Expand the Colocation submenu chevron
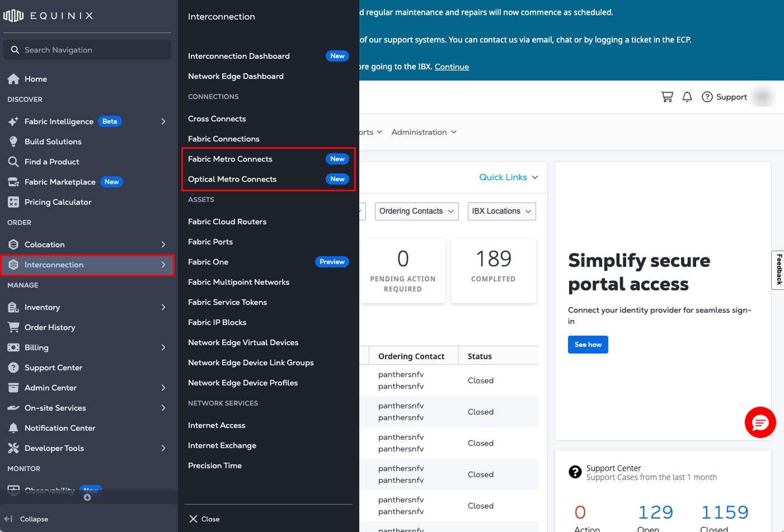 (x=163, y=244)
